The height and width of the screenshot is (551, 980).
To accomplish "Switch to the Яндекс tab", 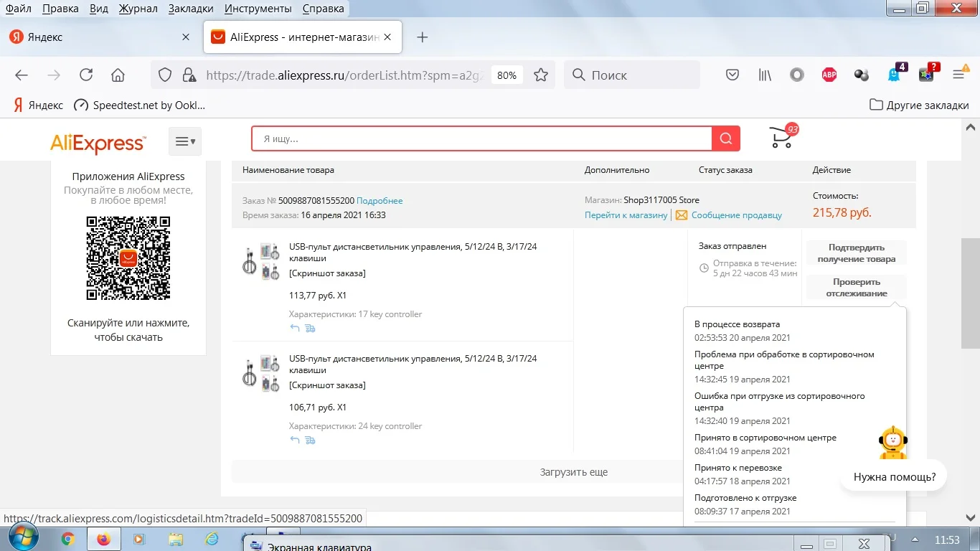I will tap(100, 37).
